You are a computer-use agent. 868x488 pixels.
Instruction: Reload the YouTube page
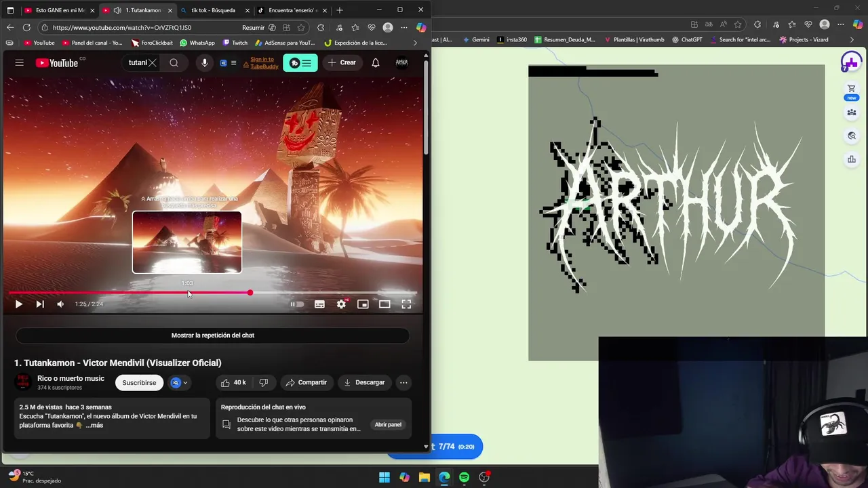26,28
